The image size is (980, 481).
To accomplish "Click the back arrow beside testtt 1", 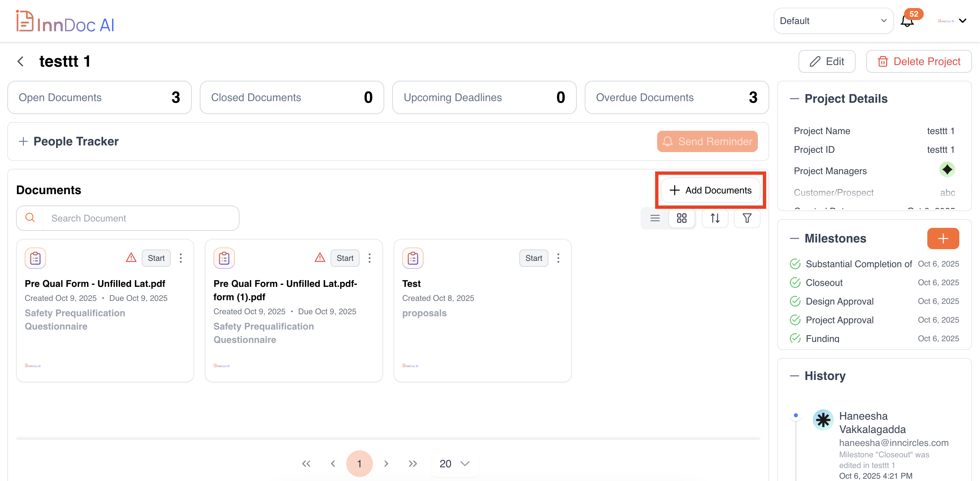I will [x=21, y=61].
